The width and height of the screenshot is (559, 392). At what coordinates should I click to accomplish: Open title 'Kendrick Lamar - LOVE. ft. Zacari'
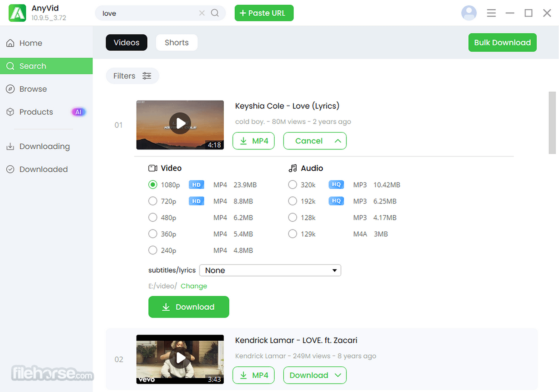click(296, 340)
